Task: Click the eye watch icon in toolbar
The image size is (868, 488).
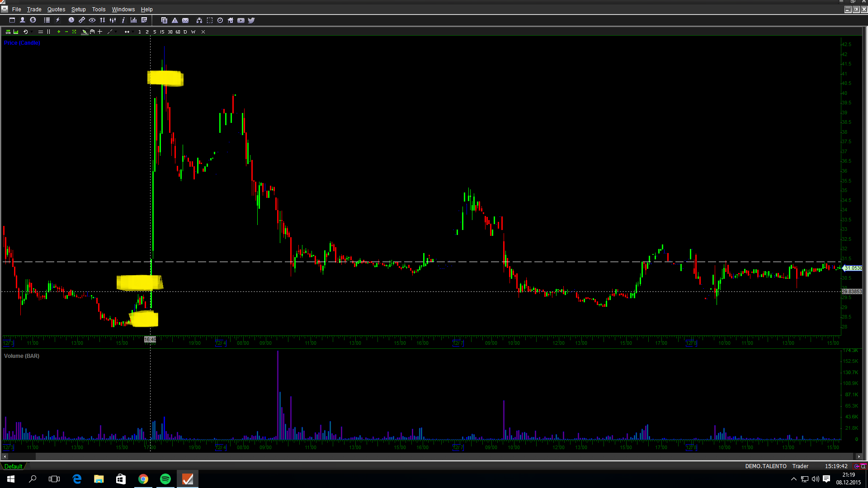Action: [92, 20]
